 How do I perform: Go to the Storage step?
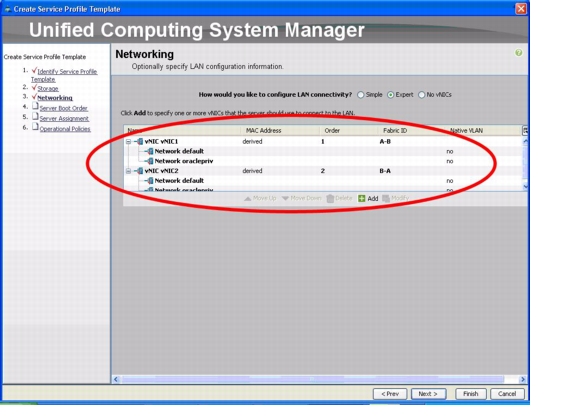coord(48,88)
